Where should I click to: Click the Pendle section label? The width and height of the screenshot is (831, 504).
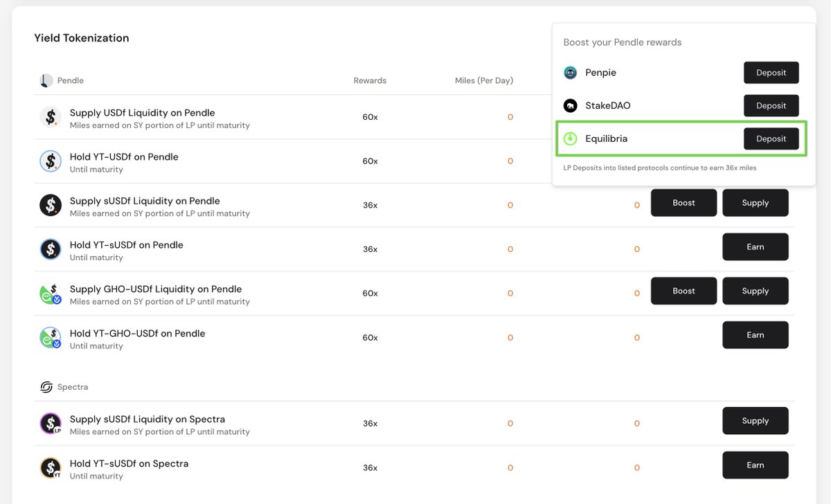[x=71, y=80]
